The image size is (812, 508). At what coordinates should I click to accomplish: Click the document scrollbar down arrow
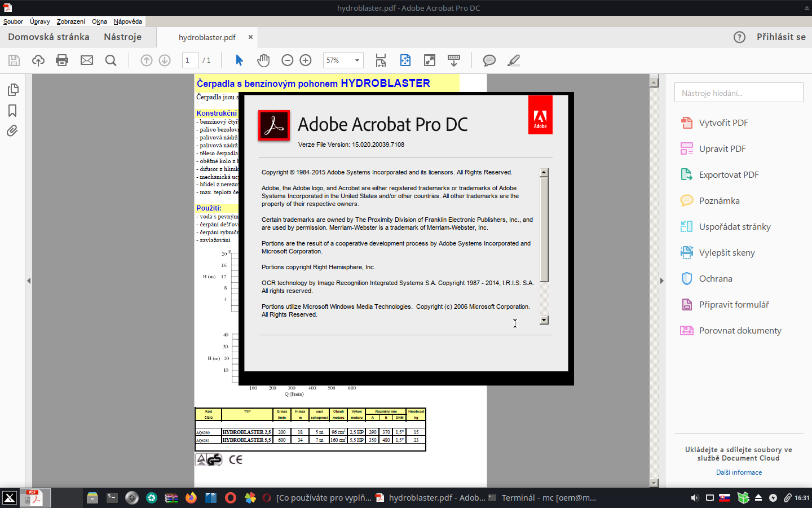click(654, 483)
